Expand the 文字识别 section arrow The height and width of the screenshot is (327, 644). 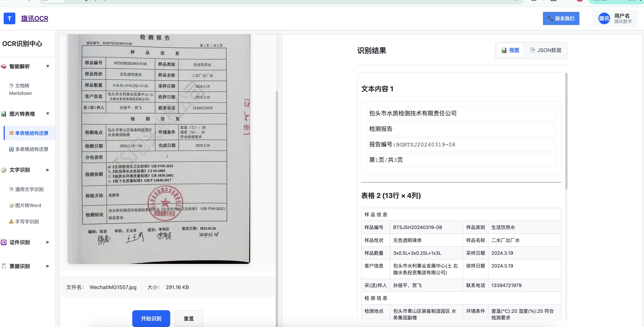(48, 170)
